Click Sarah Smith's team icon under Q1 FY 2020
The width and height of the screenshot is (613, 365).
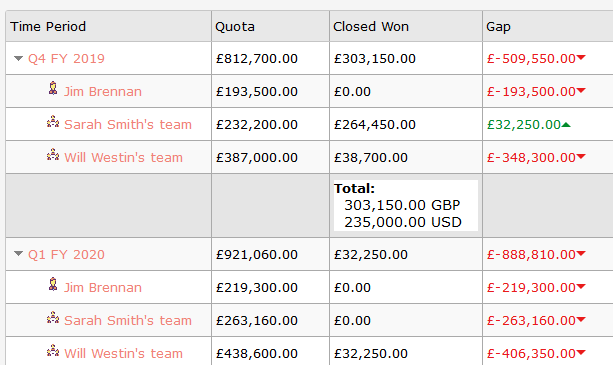point(53,318)
